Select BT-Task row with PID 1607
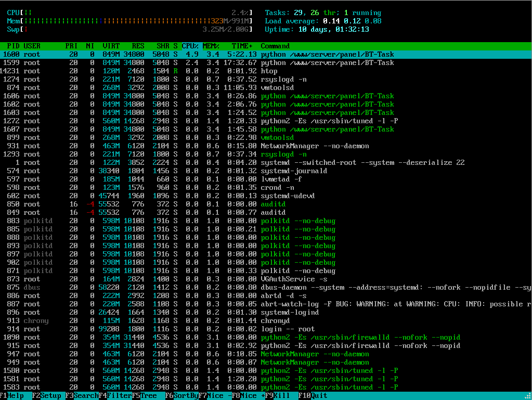 266,129
